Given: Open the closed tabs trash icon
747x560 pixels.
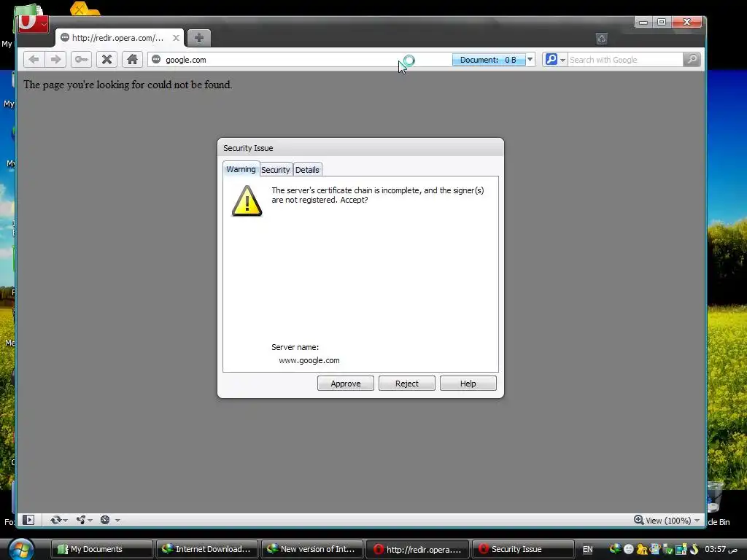Looking at the screenshot, I should (602, 39).
